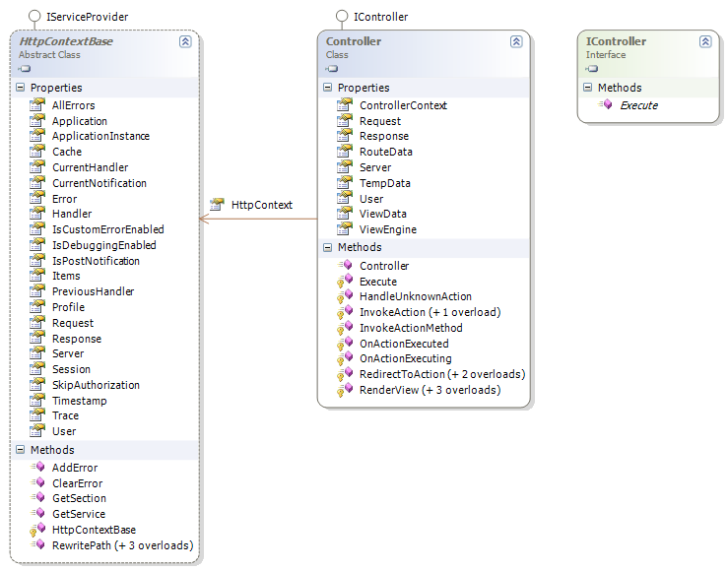The width and height of the screenshot is (728, 571).
Task: Click the IServiceProvider lollipop circle
Action: coord(34,16)
